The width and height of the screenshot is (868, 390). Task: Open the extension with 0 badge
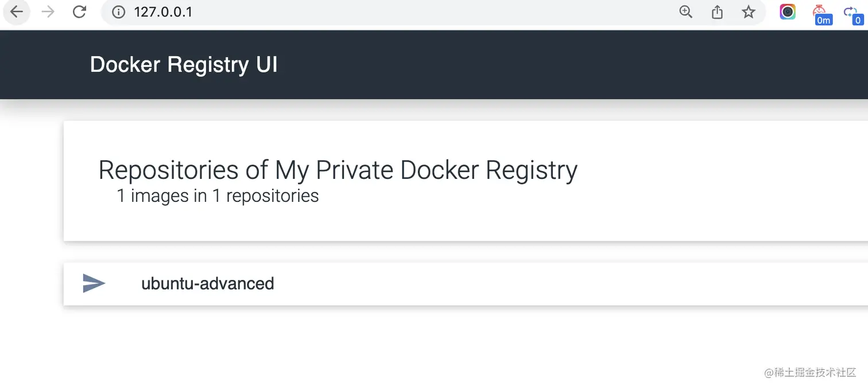click(852, 14)
